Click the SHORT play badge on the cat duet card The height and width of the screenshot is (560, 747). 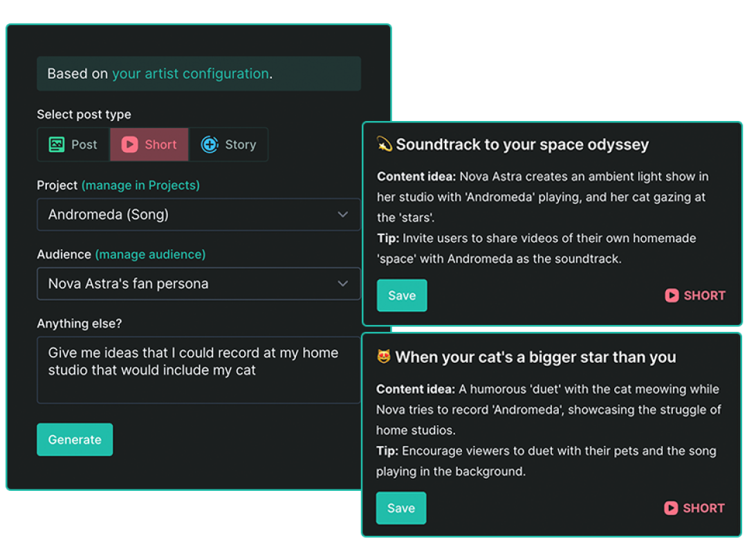click(670, 508)
